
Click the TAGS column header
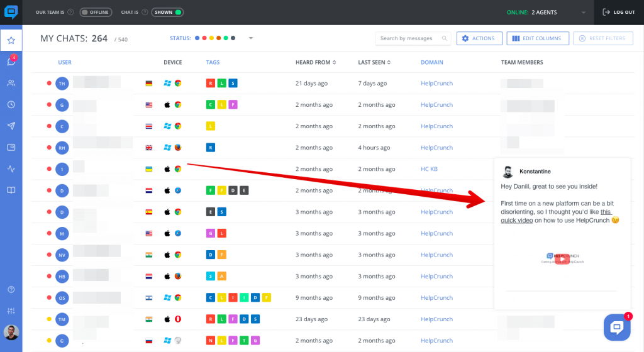pos(213,62)
